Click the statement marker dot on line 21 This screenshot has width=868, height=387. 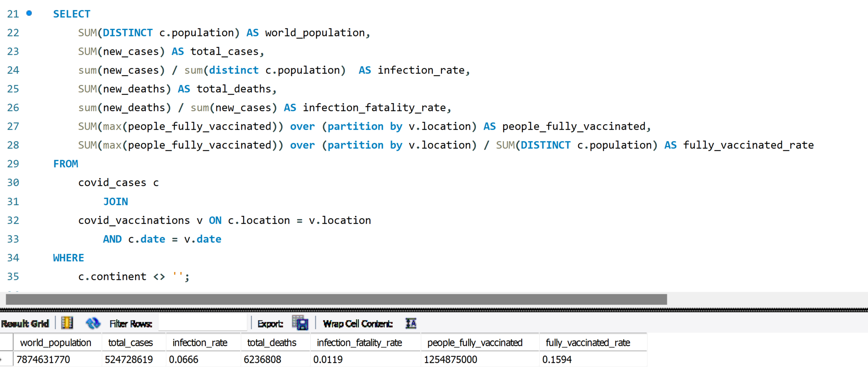pyautogui.click(x=29, y=14)
